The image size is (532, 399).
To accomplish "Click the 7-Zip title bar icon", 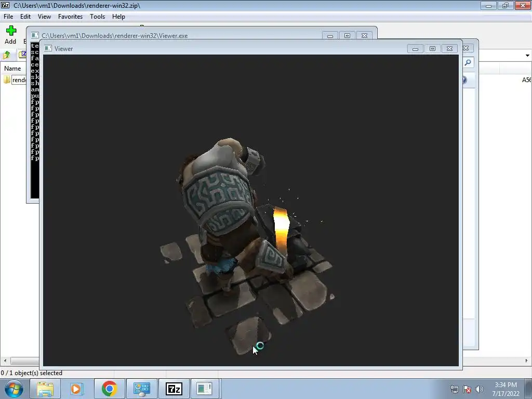I will click(5, 5).
